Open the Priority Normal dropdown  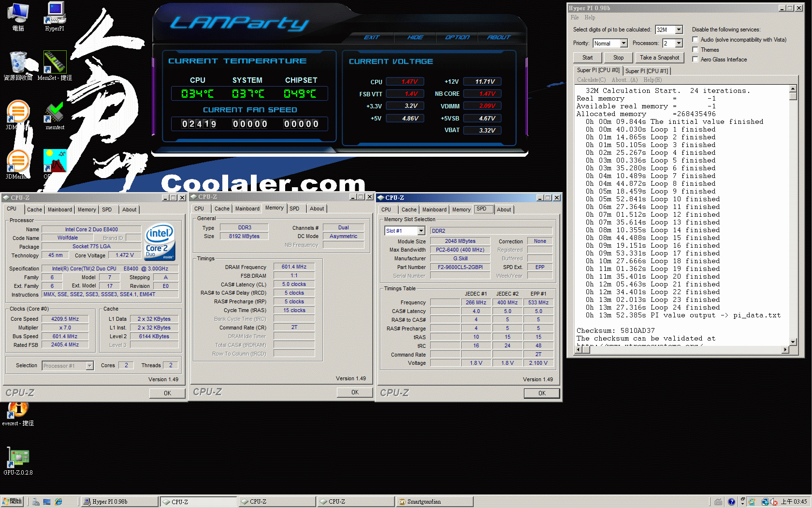click(x=623, y=43)
